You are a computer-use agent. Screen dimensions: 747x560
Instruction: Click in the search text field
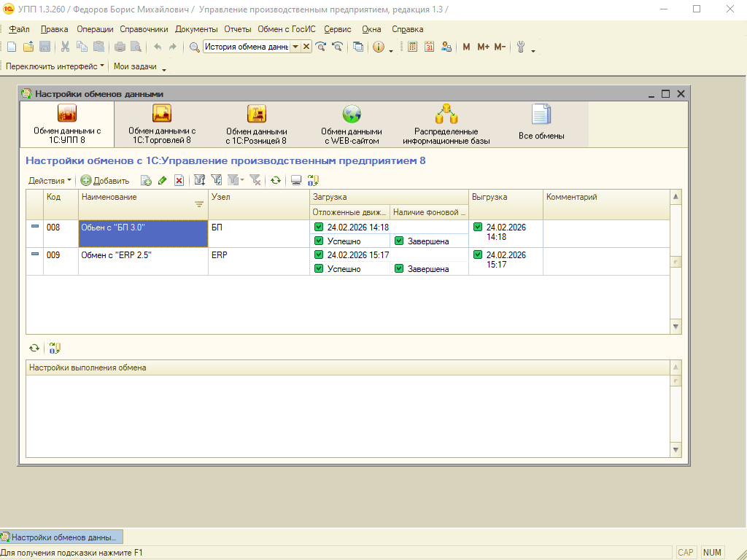coord(247,47)
